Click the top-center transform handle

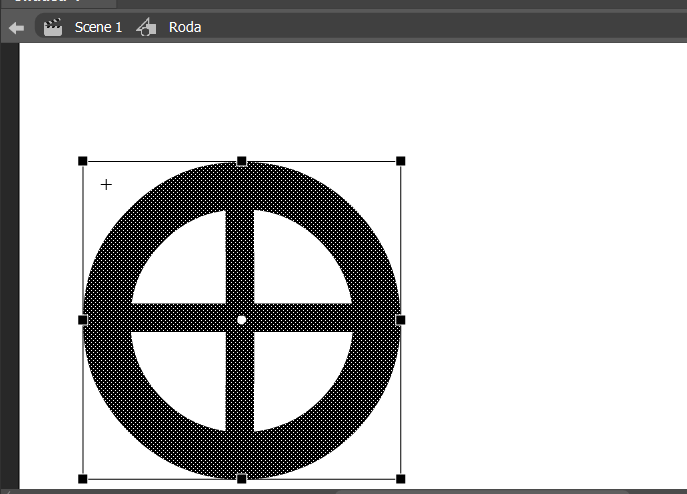241,161
